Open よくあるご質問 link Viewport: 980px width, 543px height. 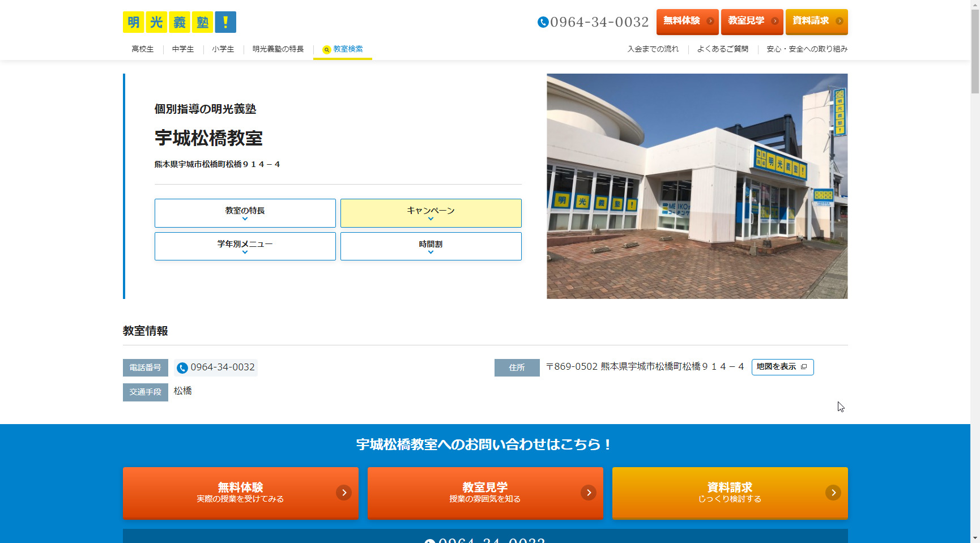[x=723, y=49]
